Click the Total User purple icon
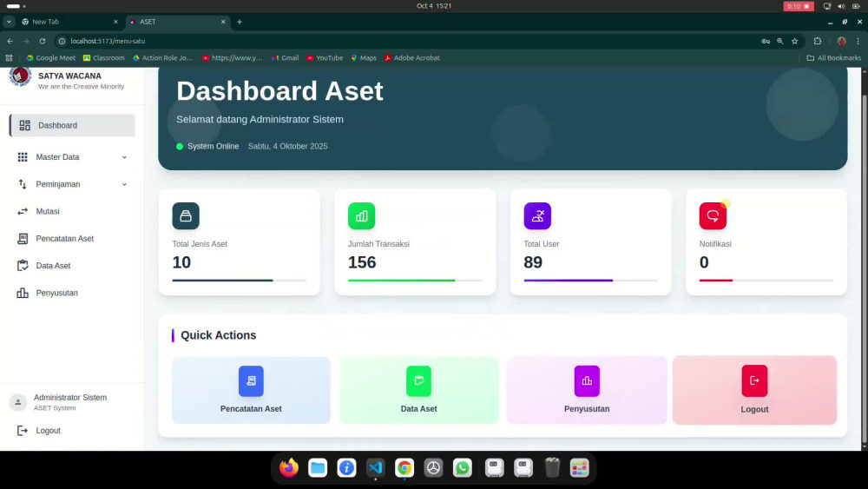This screenshot has height=489, width=868. click(x=537, y=216)
